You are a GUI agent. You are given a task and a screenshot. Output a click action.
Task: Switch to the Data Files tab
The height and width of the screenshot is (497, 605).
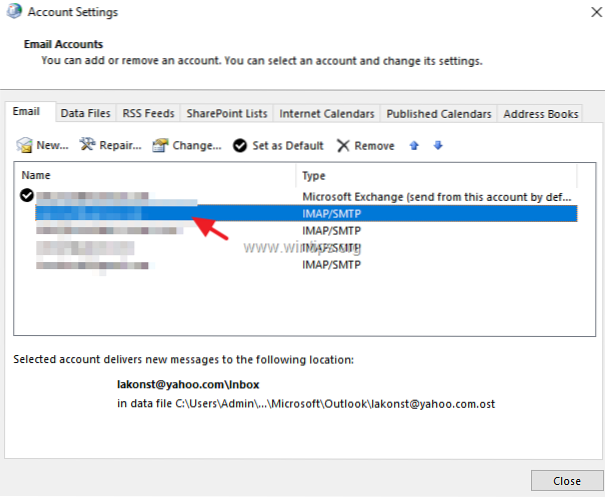pyautogui.click(x=85, y=114)
